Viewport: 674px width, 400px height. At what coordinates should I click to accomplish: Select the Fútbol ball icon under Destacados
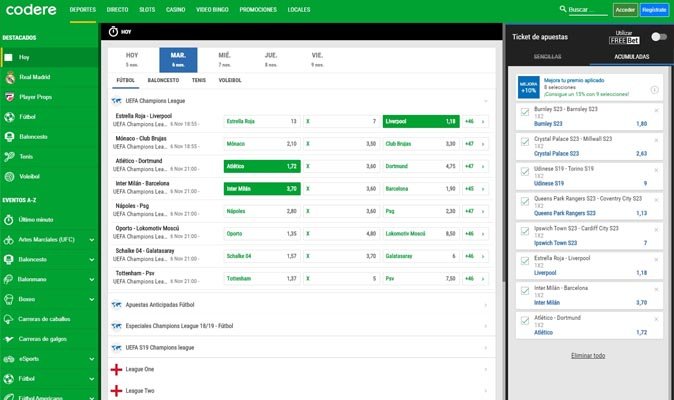(9, 117)
